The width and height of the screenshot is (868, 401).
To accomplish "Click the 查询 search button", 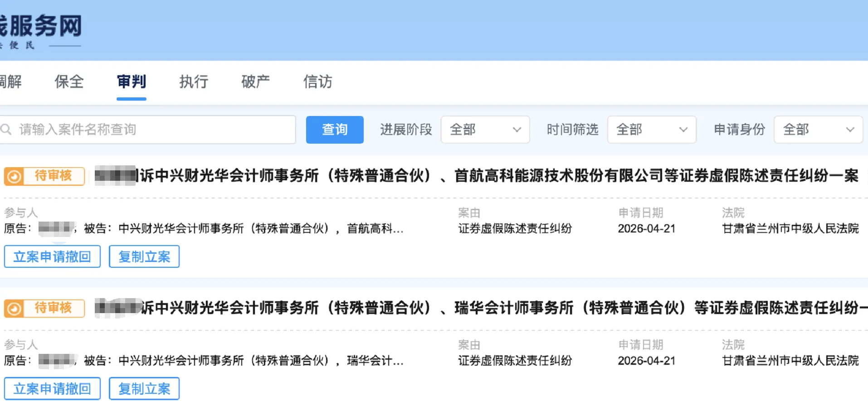I will (x=335, y=130).
